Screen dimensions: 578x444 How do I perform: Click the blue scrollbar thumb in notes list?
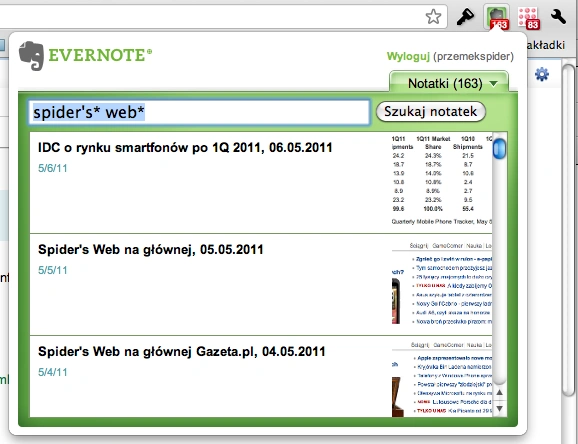[499, 149]
